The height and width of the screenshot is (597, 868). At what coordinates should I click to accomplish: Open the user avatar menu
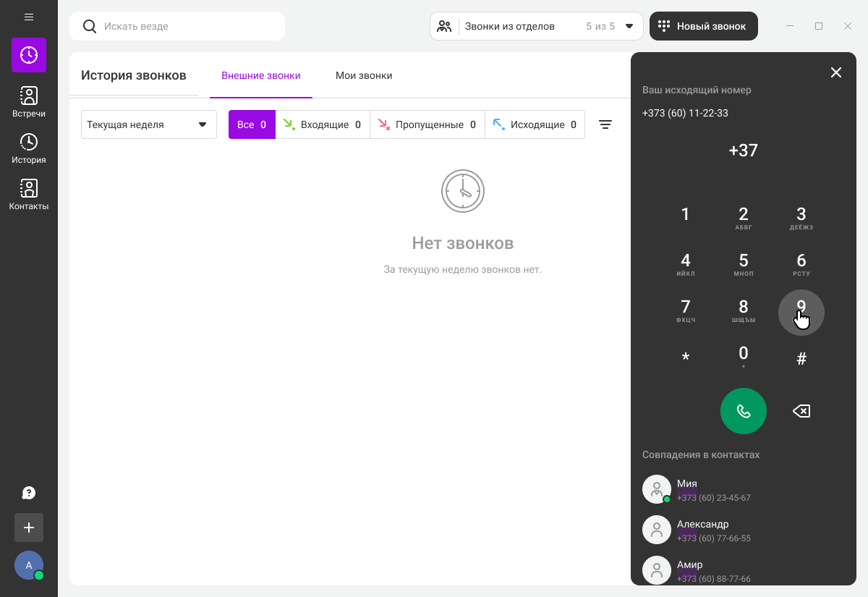pos(29,565)
